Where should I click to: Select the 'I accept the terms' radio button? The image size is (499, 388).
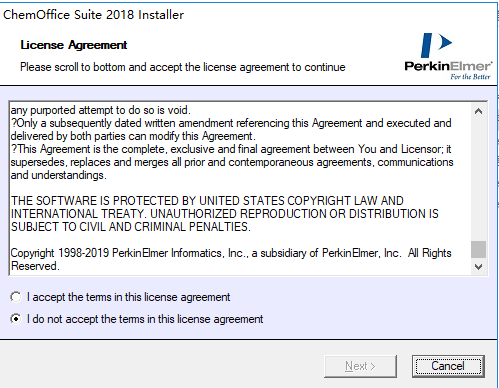15,297
